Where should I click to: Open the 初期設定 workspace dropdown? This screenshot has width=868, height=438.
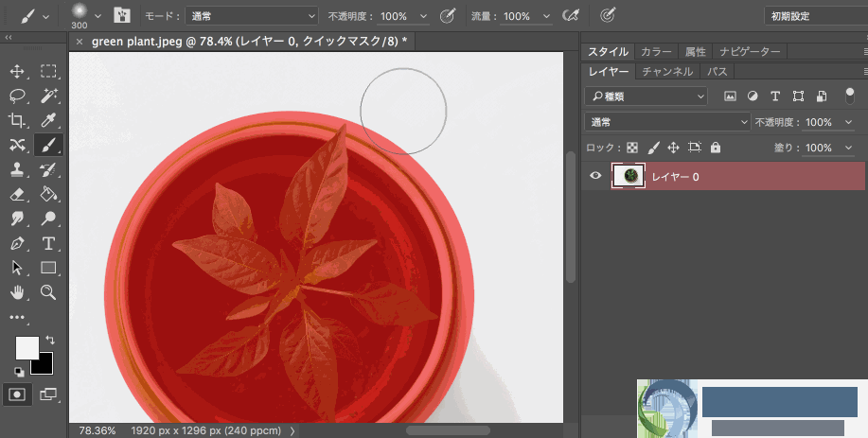click(x=816, y=16)
